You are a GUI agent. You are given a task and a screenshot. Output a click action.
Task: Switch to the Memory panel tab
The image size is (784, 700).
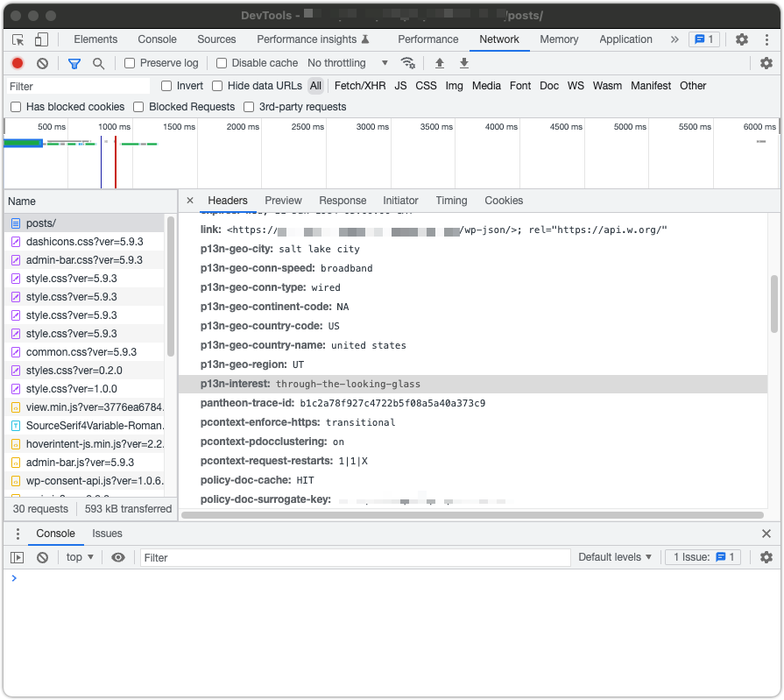tap(559, 39)
